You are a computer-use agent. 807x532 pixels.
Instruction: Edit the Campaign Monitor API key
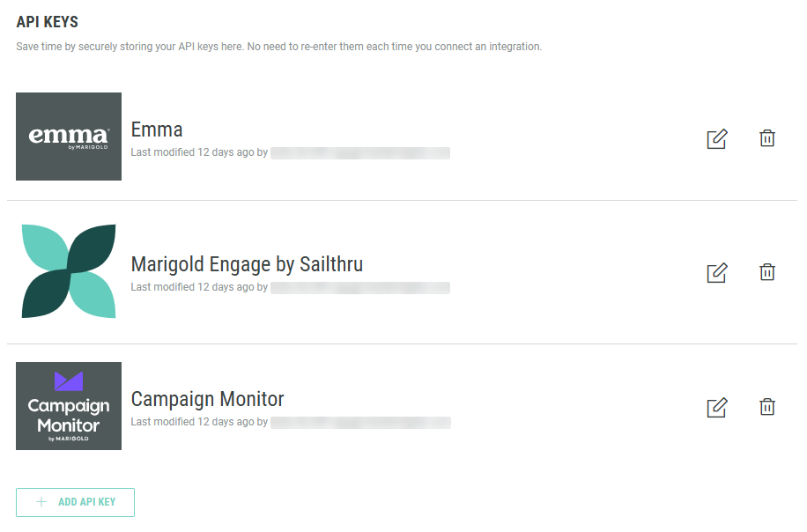(717, 408)
